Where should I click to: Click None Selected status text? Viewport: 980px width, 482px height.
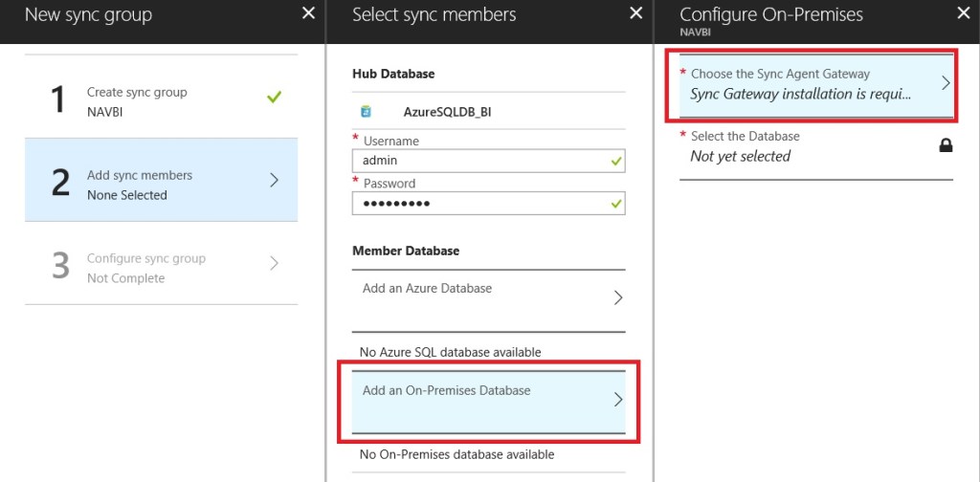click(127, 195)
